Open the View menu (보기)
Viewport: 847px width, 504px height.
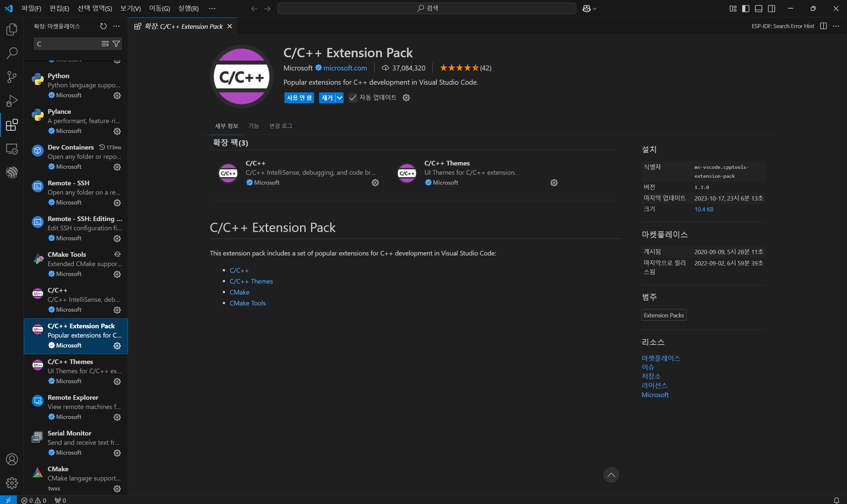(130, 9)
